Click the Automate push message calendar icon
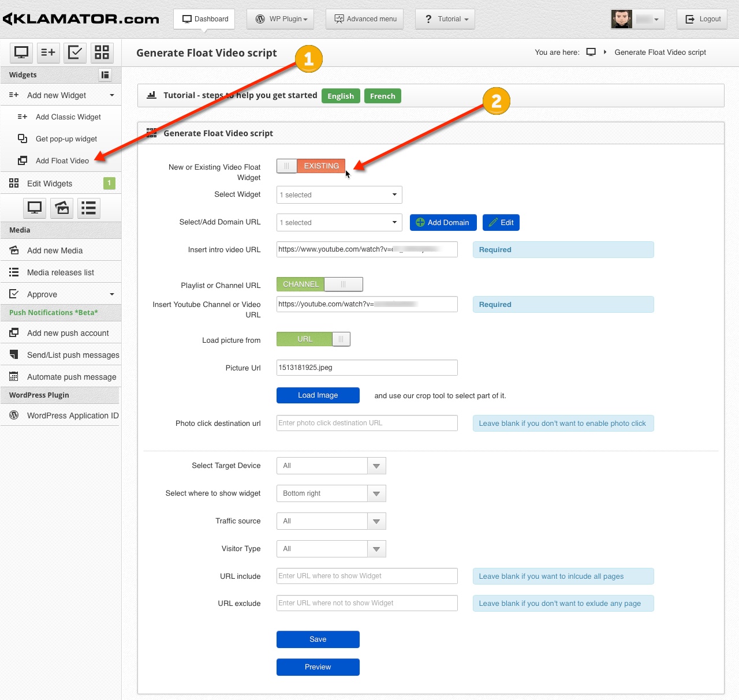 pyautogui.click(x=14, y=377)
